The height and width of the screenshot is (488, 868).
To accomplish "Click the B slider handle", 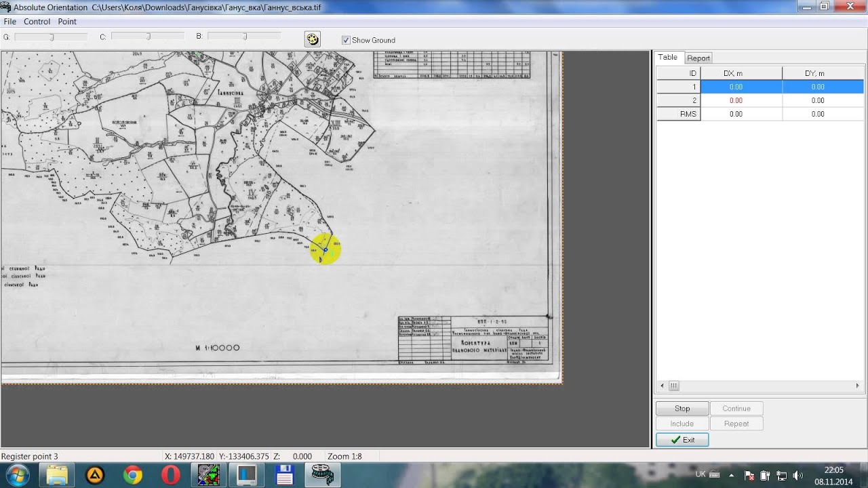I will tap(244, 37).
